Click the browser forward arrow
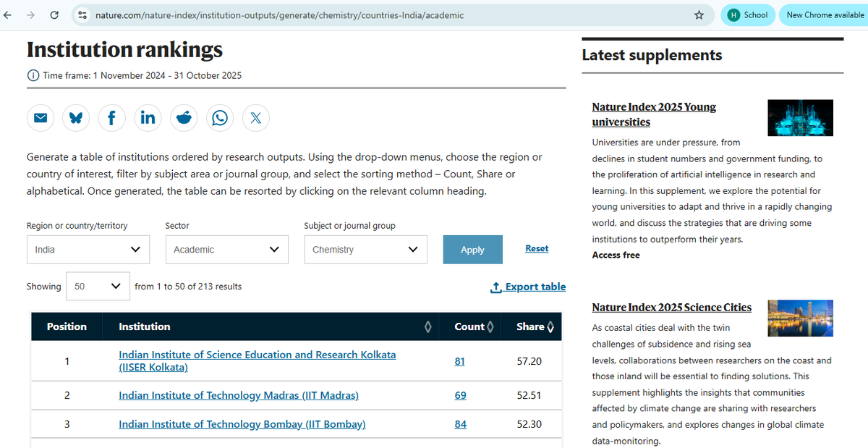868x448 pixels. [x=31, y=14]
